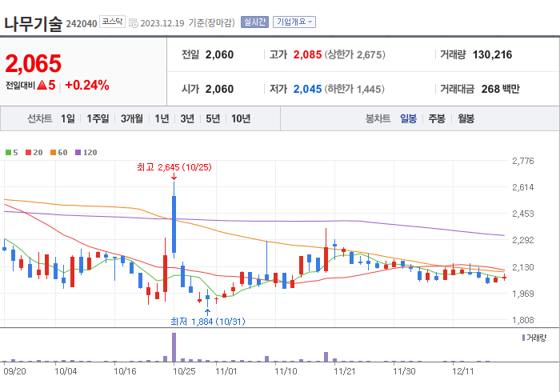Click the 저가 value 2,045

click(x=307, y=89)
